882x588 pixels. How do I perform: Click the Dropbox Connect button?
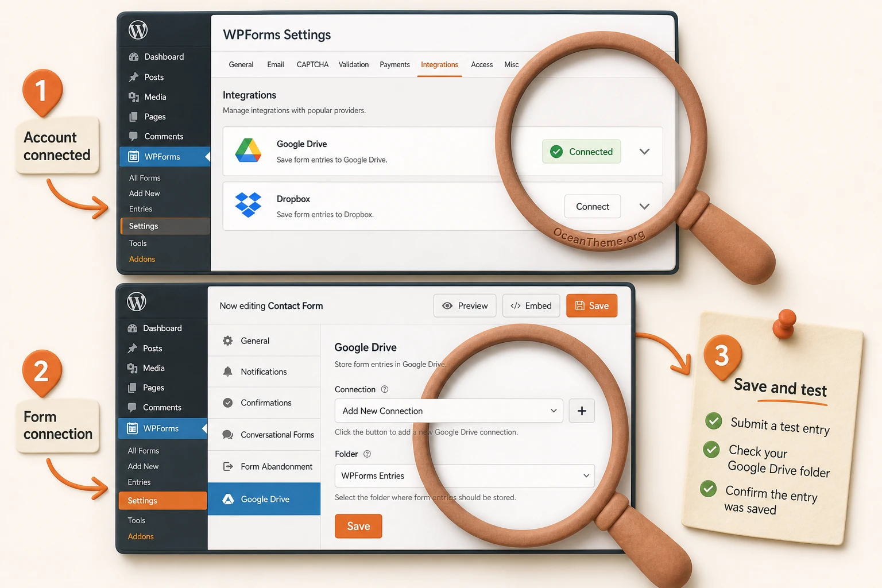(593, 207)
